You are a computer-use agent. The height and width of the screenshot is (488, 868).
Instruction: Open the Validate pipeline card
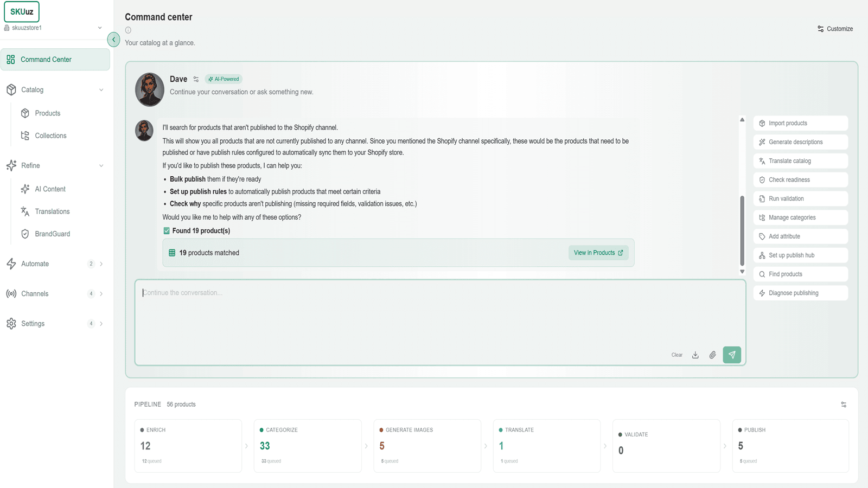point(666,446)
